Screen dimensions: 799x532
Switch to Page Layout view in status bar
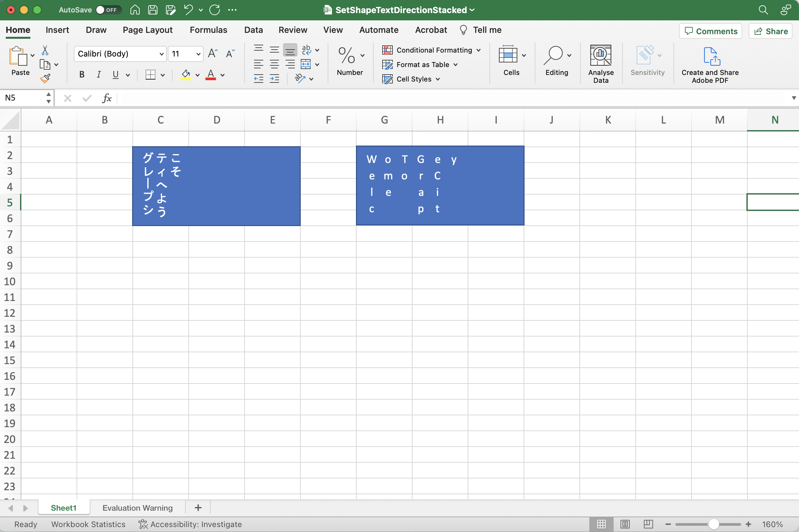[x=625, y=524]
